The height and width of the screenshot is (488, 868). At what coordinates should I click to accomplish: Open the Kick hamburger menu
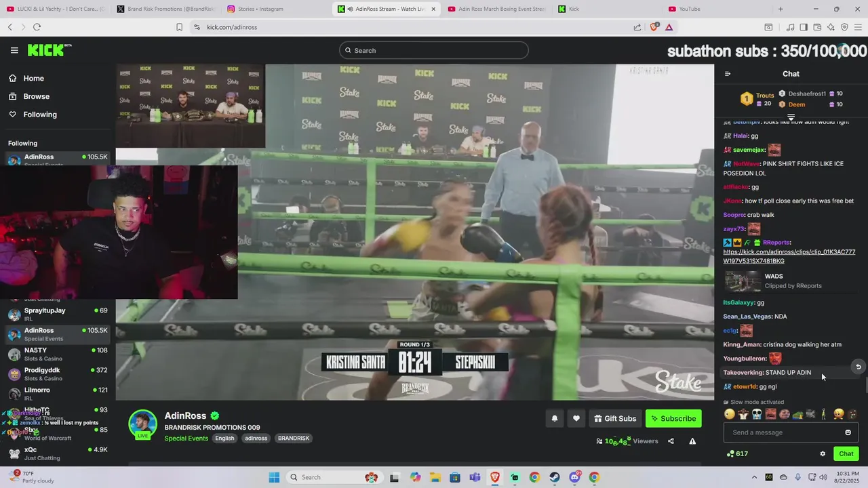coord(14,50)
